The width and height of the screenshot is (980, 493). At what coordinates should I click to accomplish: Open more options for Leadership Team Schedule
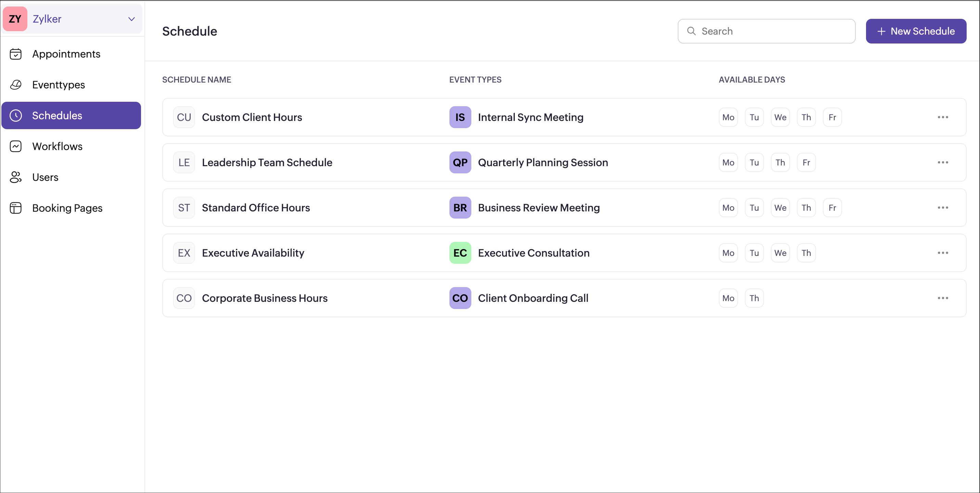click(942, 162)
